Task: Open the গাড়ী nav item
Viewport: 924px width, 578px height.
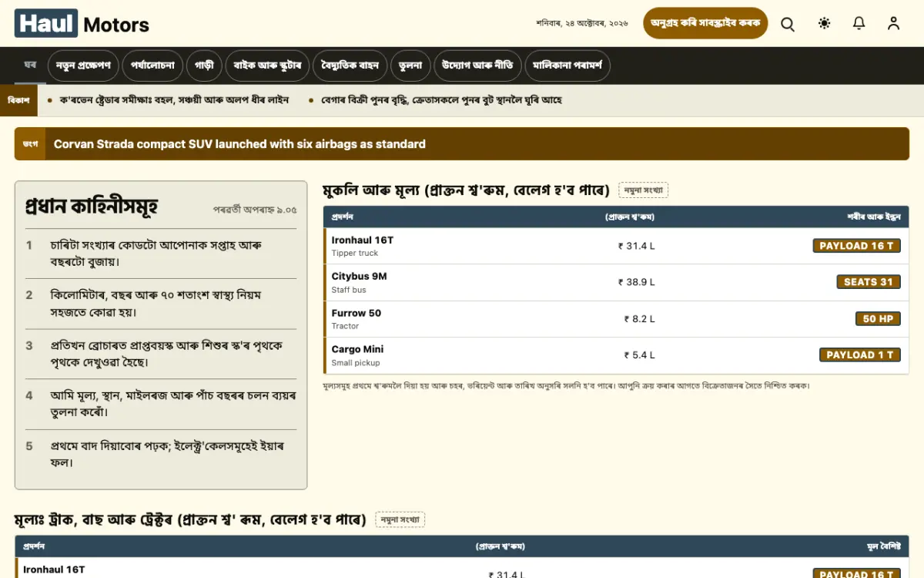Action: (x=204, y=66)
